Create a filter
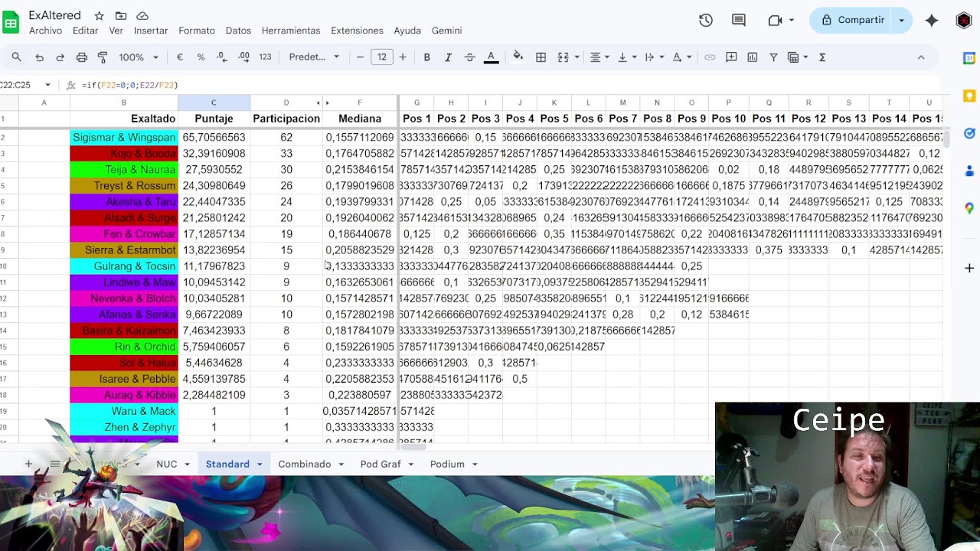 773,57
